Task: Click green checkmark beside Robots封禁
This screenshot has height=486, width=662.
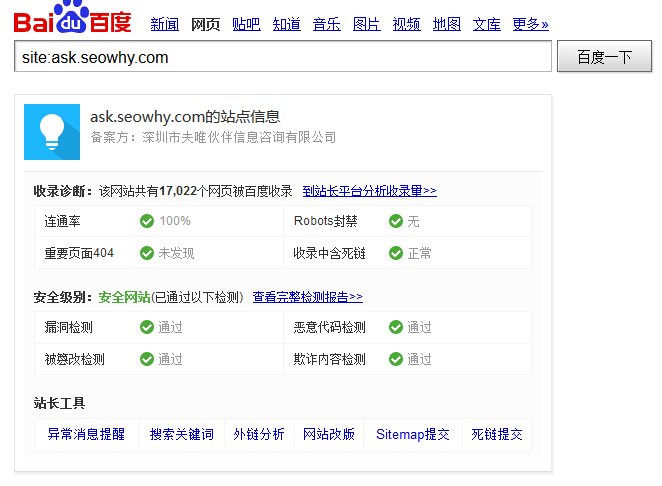Action: [x=396, y=221]
